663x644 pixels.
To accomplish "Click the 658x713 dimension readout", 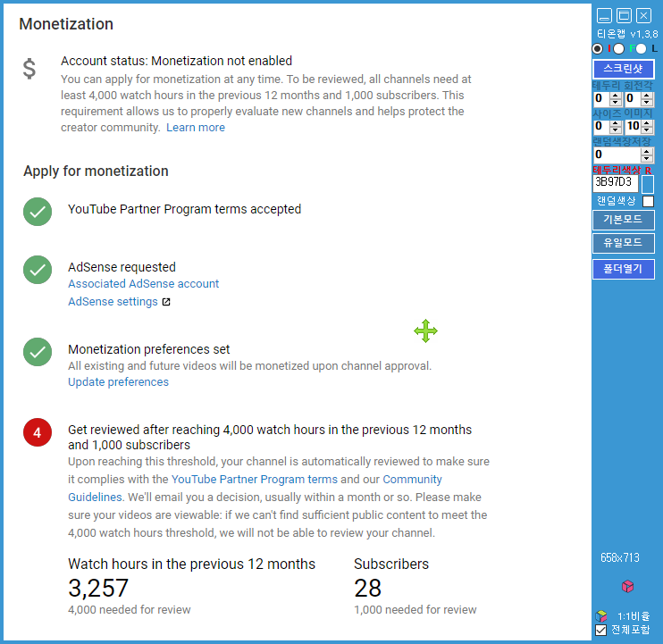I will pyautogui.click(x=620, y=557).
